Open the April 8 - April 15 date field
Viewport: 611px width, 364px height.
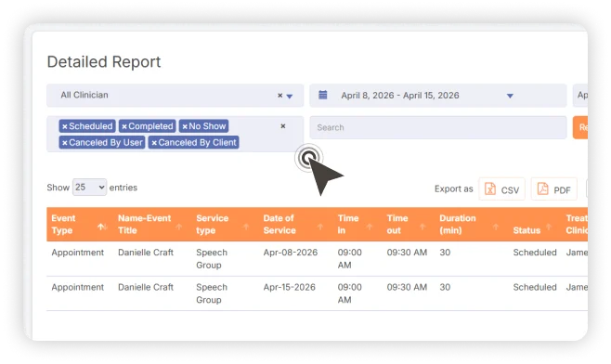(x=438, y=96)
